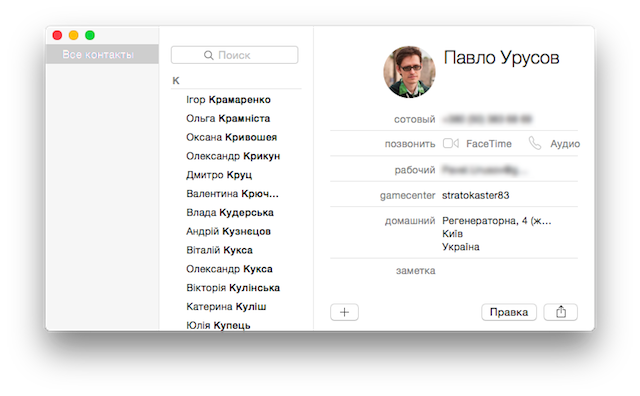Select contact Віталій Кукса

[x=219, y=250]
